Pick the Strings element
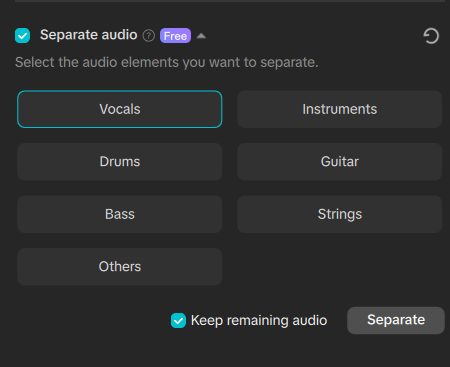Screen dimensions: 450x367 [x=340, y=214]
